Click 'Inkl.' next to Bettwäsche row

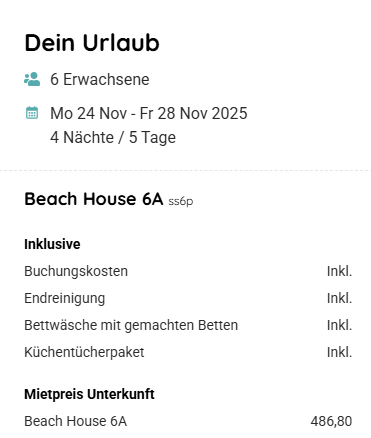click(x=339, y=325)
